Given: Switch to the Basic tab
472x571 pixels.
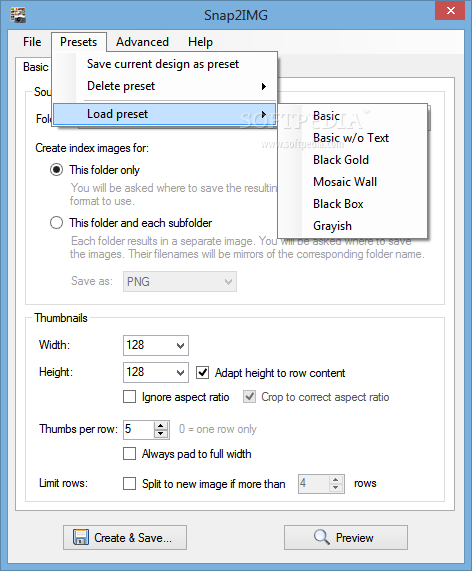Looking at the screenshot, I should (35, 67).
